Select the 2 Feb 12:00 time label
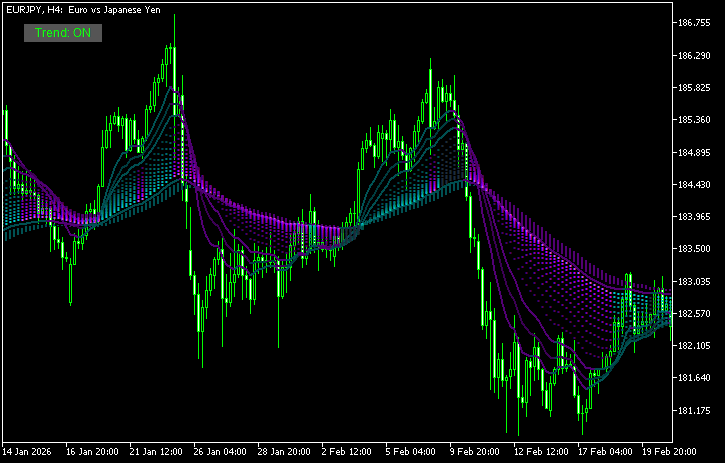 (x=346, y=451)
